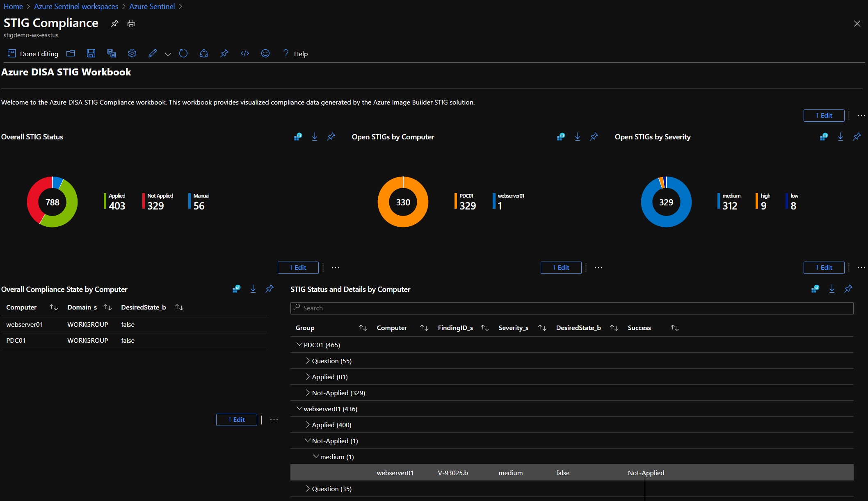Edit the welcome text section
The image size is (868, 501).
[x=824, y=116]
